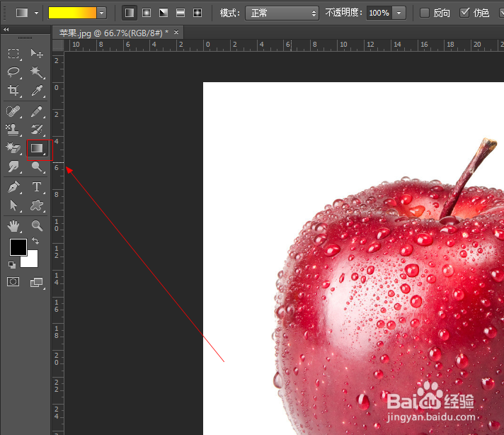Viewport: 504px width, 435px height.
Task: Choose reflected gradient style
Action: pyautogui.click(x=181, y=13)
